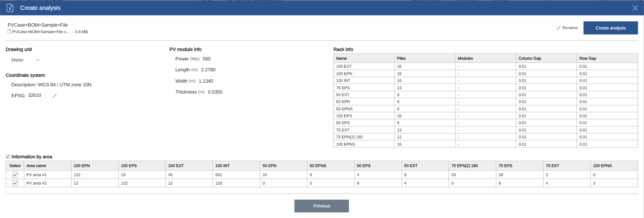Click the Excel file icon in title bar
Image resolution: width=644 pixels, height=218 pixels.
coord(10,8)
